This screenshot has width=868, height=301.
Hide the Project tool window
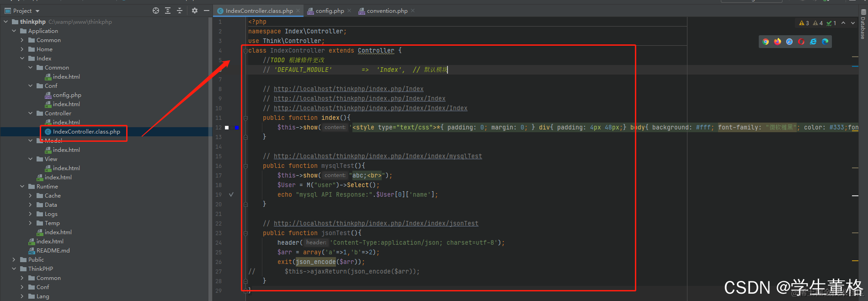(x=207, y=11)
